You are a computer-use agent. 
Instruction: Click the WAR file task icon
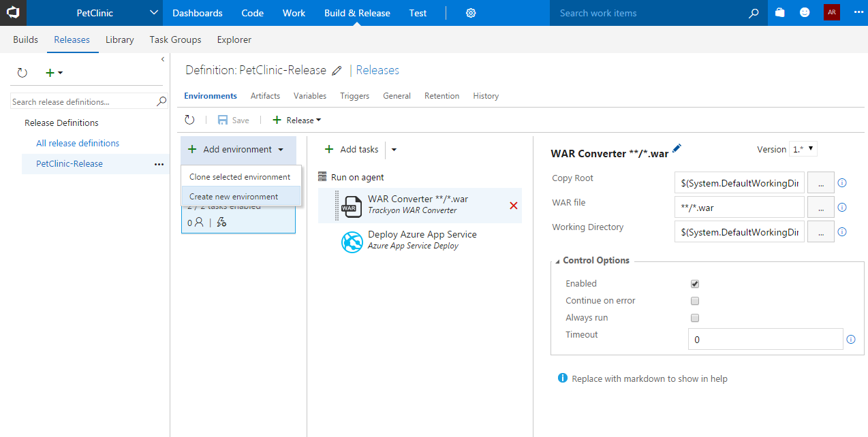(x=352, y=206)
